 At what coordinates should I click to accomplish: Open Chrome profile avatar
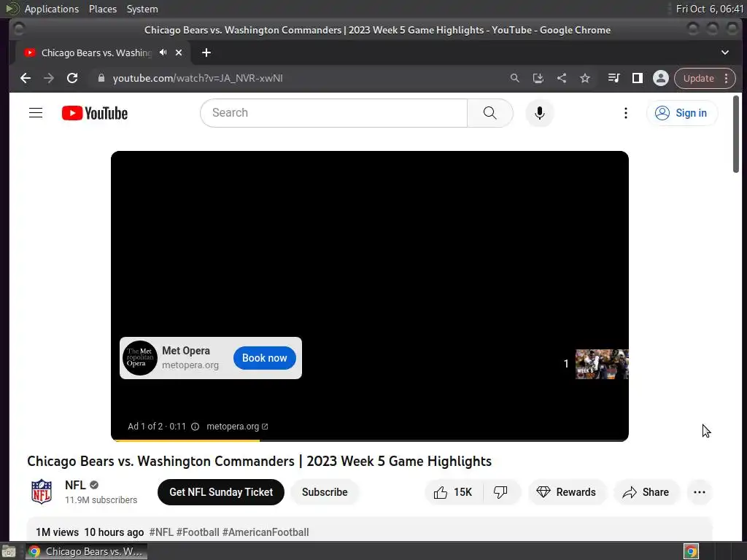click(x=660, y=78)
